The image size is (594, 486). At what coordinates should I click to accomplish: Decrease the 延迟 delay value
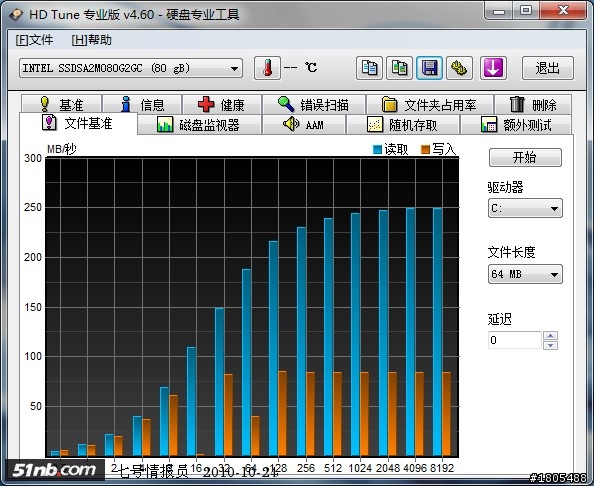coord(550,345)
